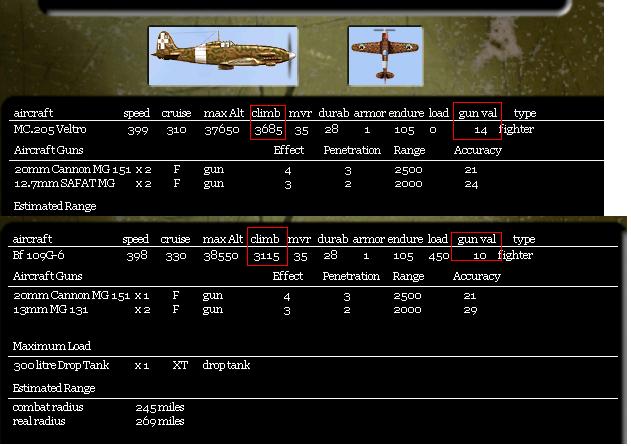Click the Bf 109G-6 Estimated Range heading
The image size is (631, 446).
coord(54,388)
